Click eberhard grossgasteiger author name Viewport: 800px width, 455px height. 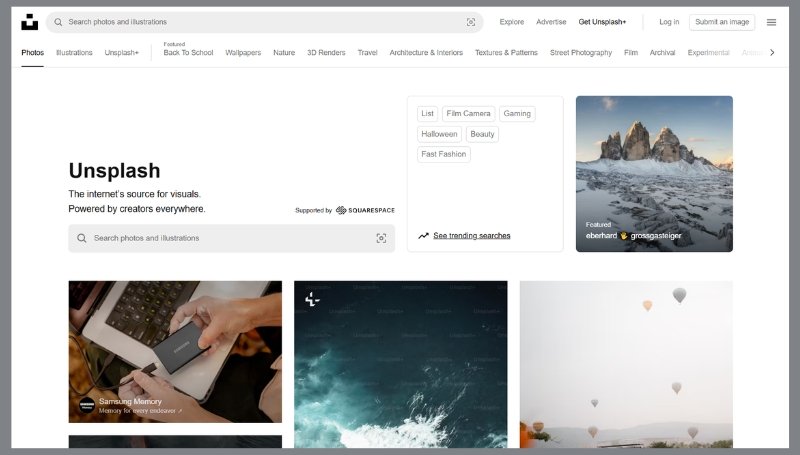633,236
